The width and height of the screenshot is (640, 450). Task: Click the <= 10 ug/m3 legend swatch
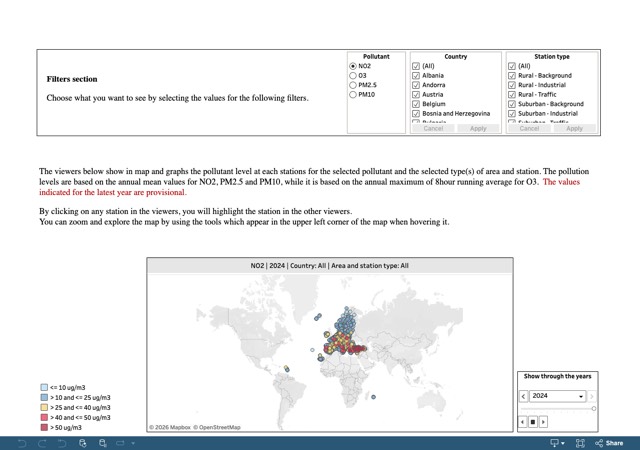click(44, 387)
